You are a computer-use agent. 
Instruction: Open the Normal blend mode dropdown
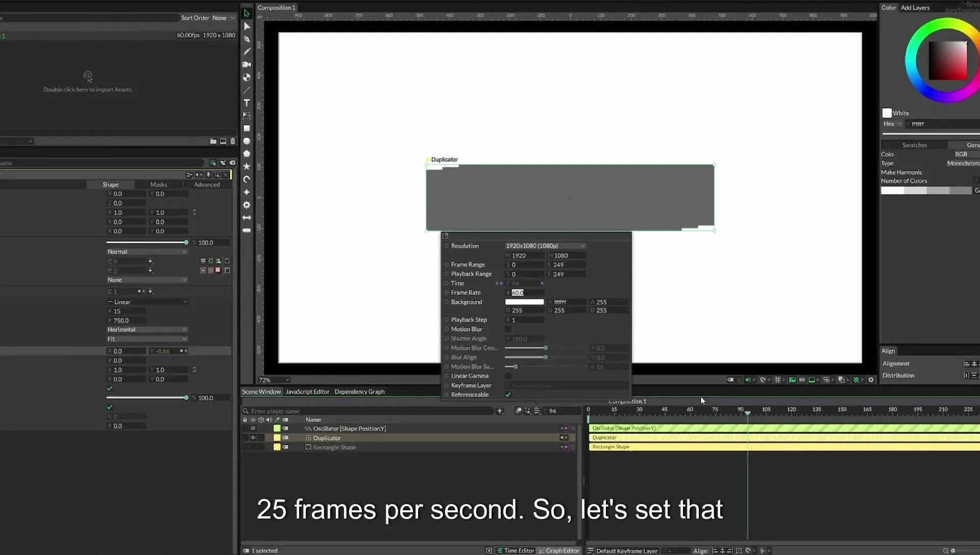[x=147, y=252]
